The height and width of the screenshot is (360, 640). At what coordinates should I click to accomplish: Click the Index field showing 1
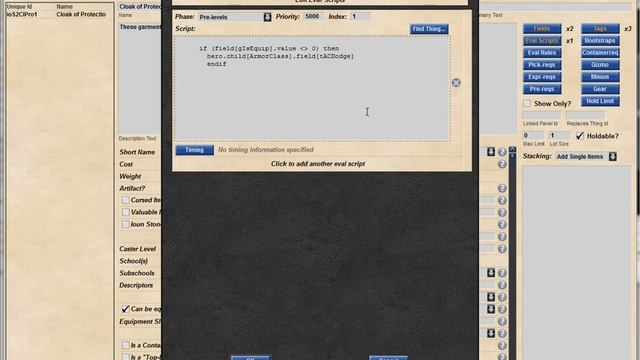coord(360,17)
